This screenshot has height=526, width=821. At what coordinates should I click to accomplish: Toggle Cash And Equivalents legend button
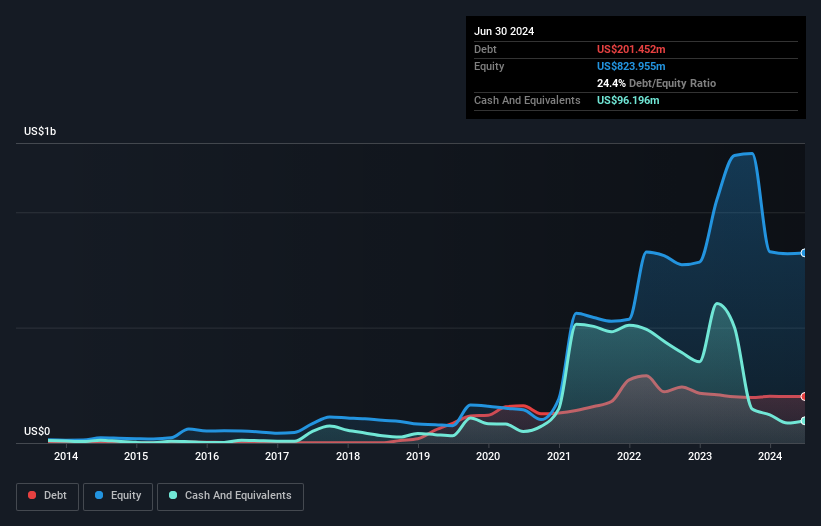tap(230, 496)
